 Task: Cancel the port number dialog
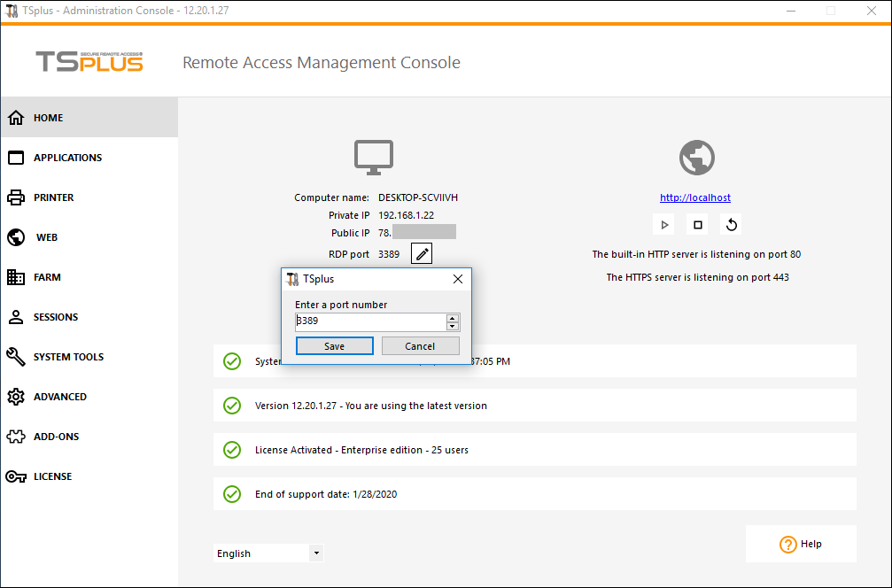click(420, 346)
